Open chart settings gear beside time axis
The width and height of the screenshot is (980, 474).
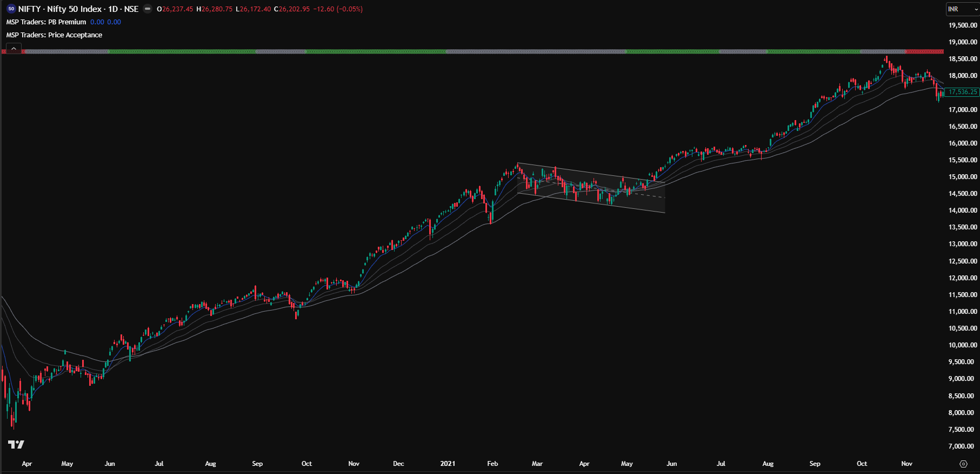click(x=963, y=464)
